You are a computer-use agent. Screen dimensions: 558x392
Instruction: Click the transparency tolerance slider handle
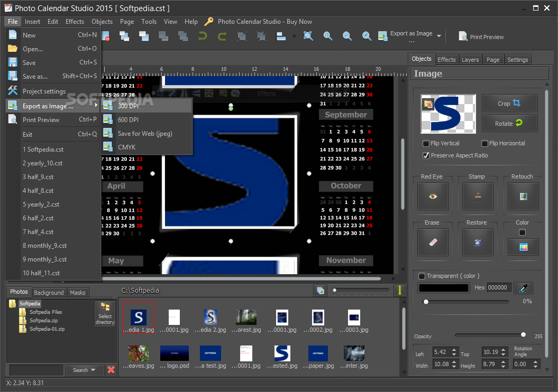(426, 302)
